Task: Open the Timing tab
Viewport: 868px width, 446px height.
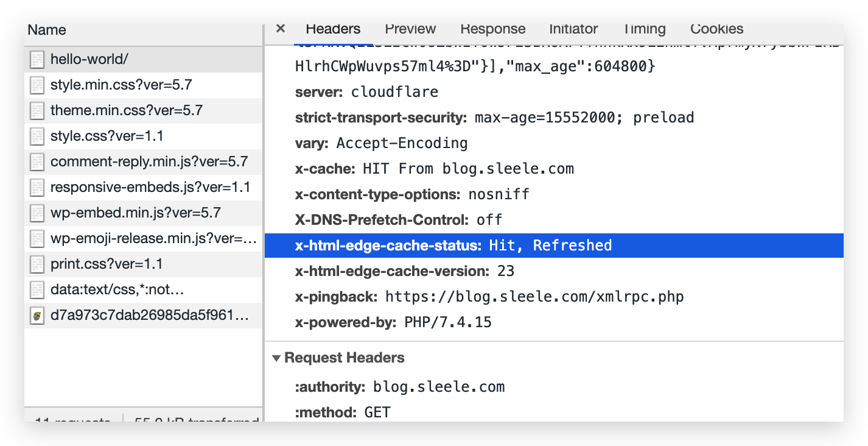Action: click(x=644, y=29)
